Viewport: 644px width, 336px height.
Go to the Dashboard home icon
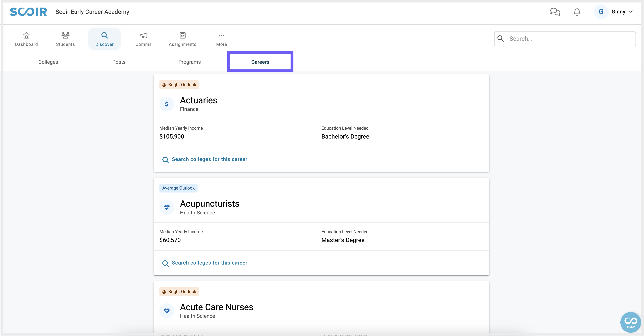click(26, 35)
